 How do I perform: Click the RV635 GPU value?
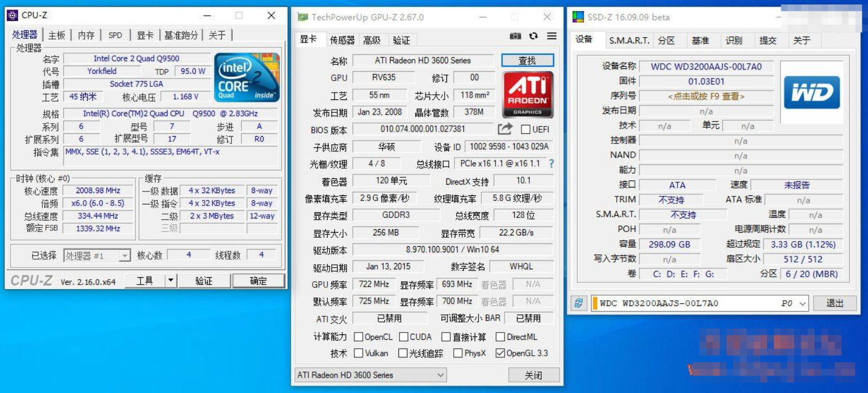(x=383, y=77)
